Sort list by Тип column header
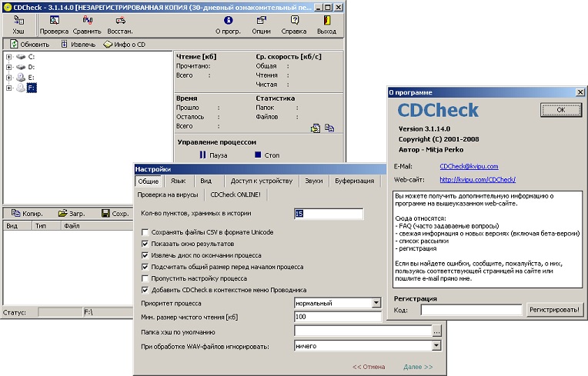 (46, 226)
